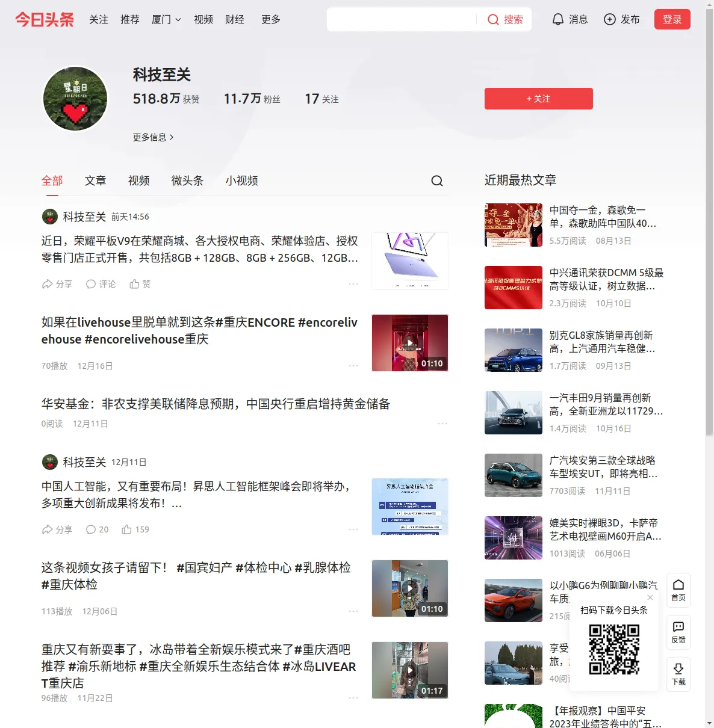
Task: Close the 扫码下载今日头条 QR popup
Action: [x=650, y=597]
